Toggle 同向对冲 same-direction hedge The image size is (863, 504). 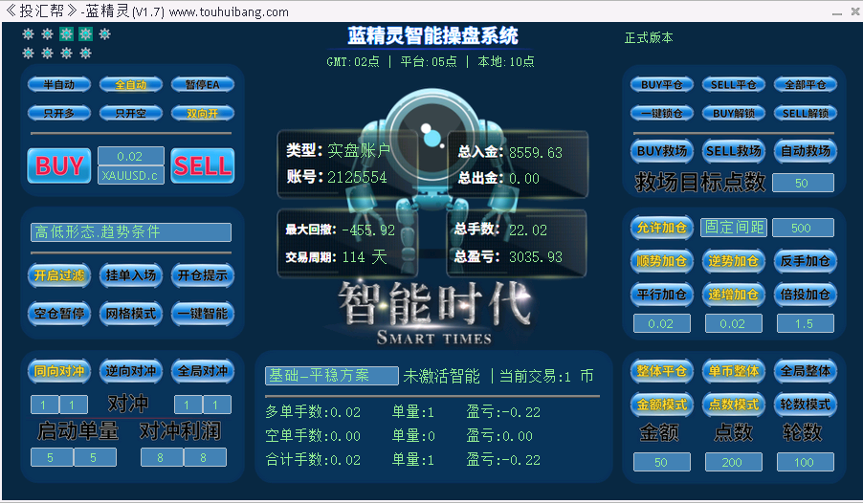(x=59, y=371)
